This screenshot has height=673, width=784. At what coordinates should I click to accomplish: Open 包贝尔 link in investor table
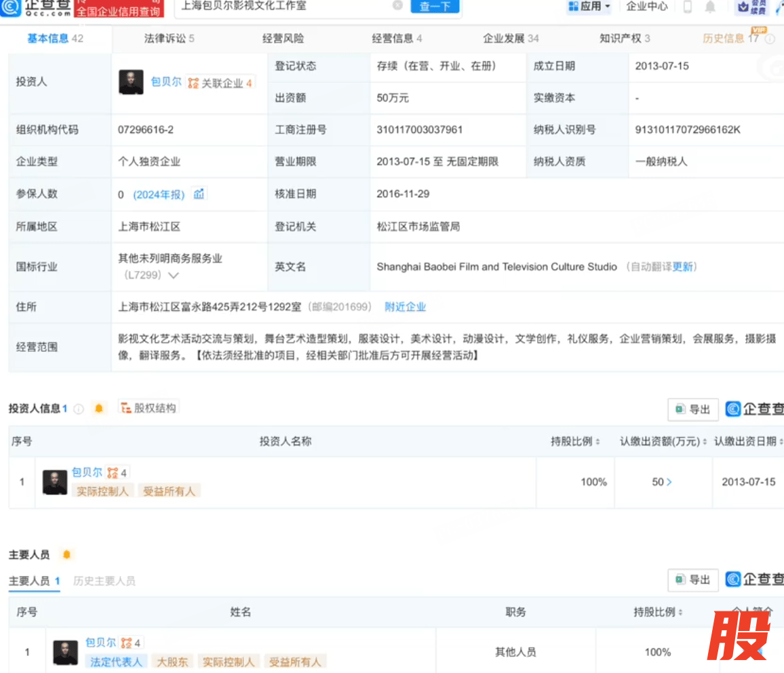click(87, 472)
